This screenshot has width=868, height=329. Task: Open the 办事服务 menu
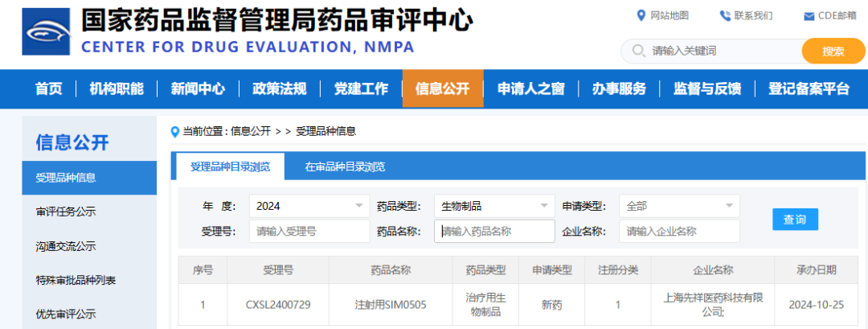(619, 88)
